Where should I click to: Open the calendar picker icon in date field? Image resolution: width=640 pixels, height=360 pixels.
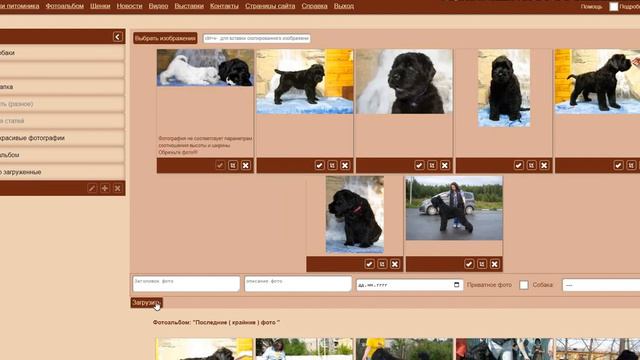click(x=456, y=284)
